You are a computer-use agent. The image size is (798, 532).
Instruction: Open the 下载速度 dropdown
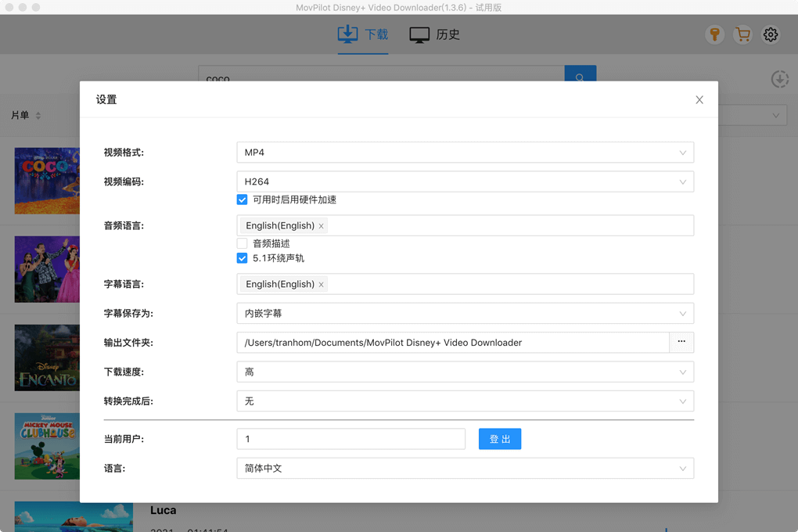pos(465,372)
